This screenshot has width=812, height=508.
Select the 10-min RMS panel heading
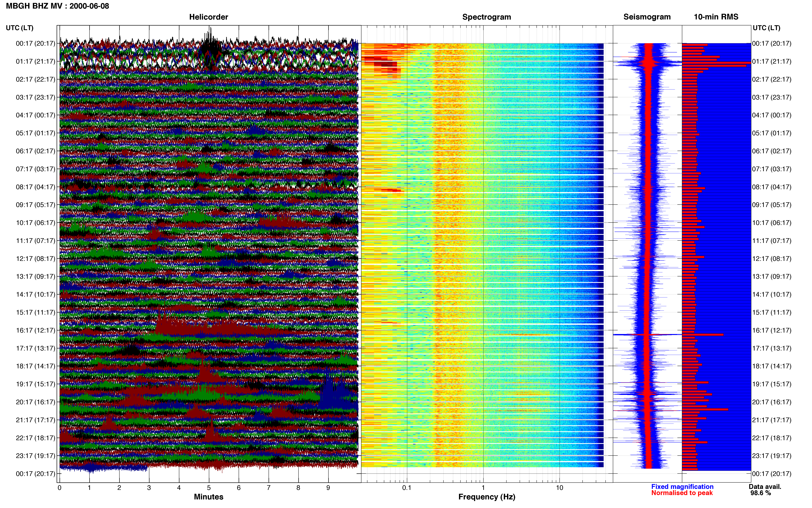(716, 17)
